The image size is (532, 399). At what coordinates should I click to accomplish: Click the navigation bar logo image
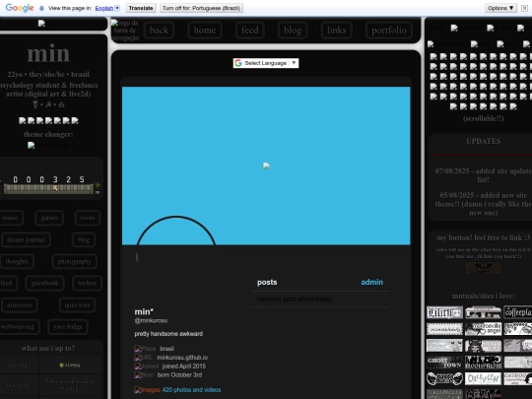pyautogui.click(x=125, y=31)
